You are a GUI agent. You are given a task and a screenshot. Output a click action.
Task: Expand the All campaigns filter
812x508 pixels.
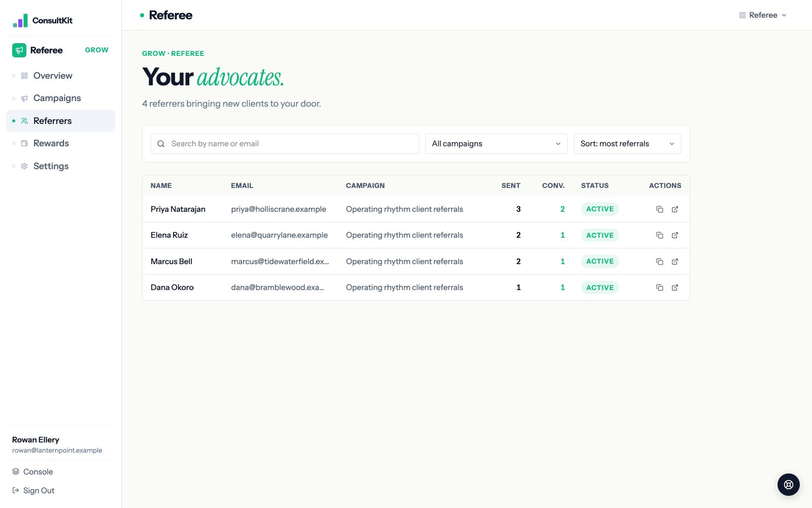pyautogui.click(x=496, y=144)
